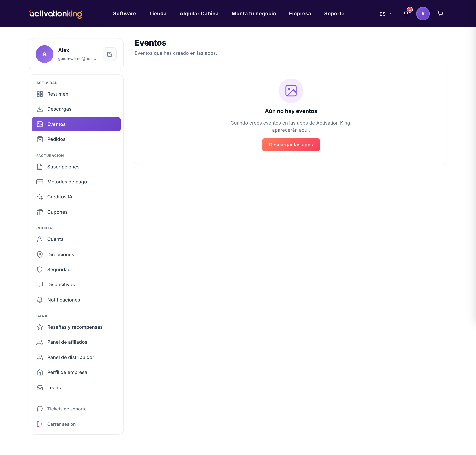Viewport: 476px width, 455px height.
Task: Open the Tienda menu
Action: pyautogui.click(x=158, y=14)
